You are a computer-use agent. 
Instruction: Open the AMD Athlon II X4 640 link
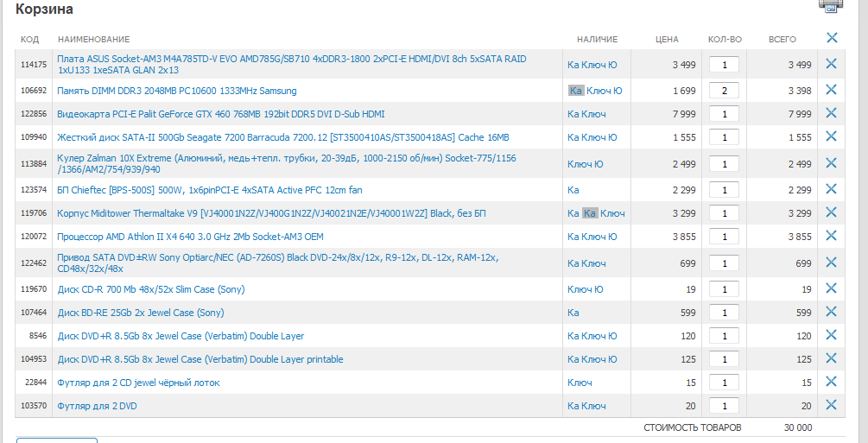(190, 237)
